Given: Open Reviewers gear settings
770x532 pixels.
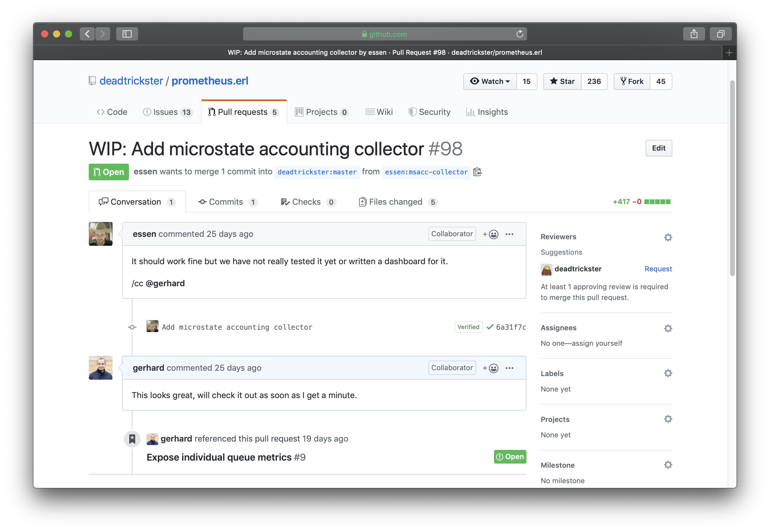Looking at the screenshot, I should [668, 237].
